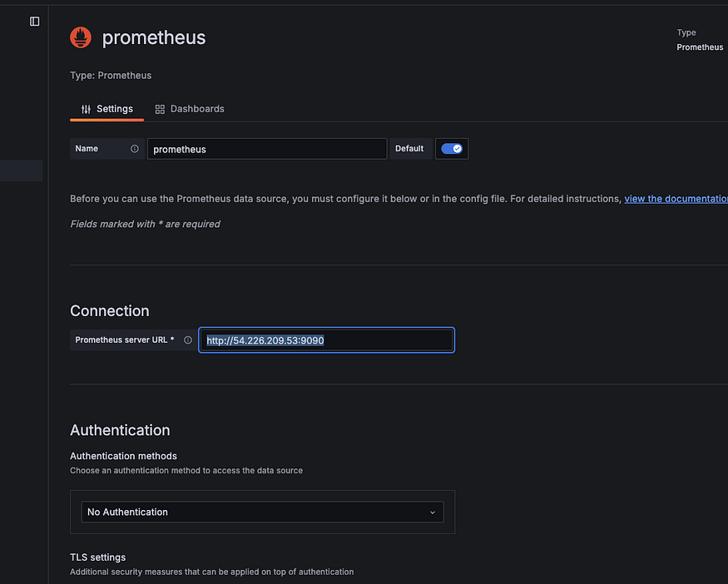728x584 pixels.
Task: Turn off the Default data source switch
Action: pyautogui.click(x=452, y=149)
